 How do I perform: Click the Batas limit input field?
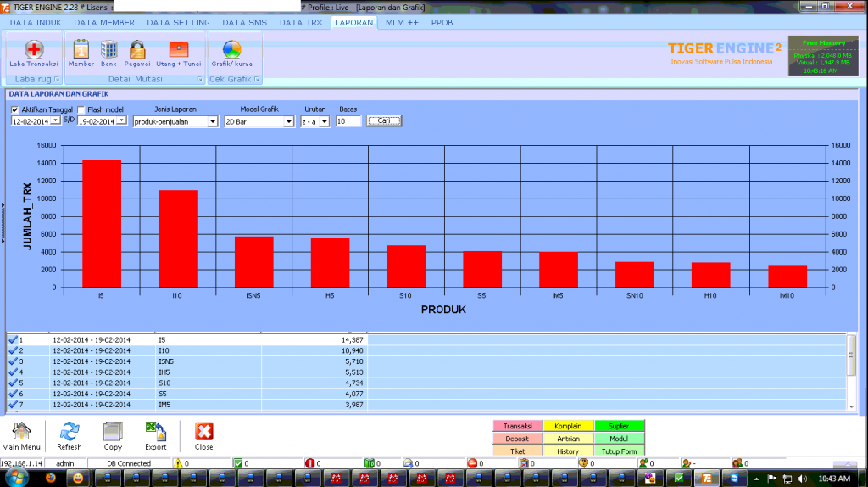click(348, 121)
